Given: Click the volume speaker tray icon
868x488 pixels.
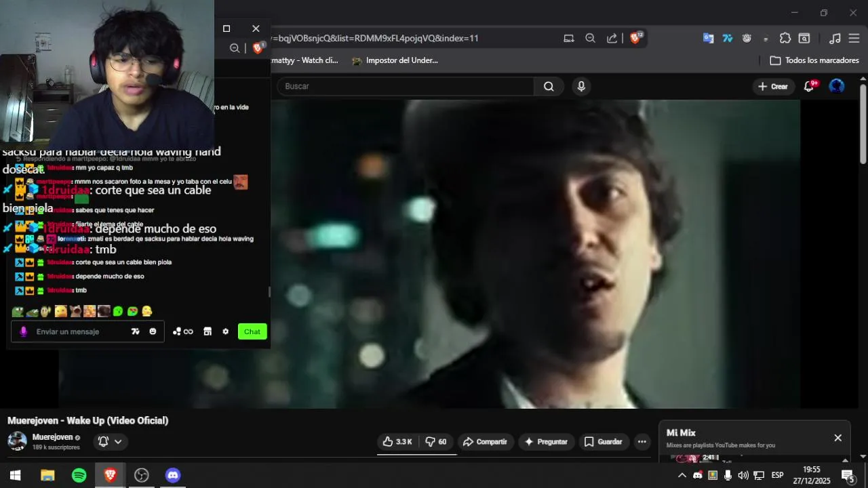Looking at the screenshot, I should [743, 475].
